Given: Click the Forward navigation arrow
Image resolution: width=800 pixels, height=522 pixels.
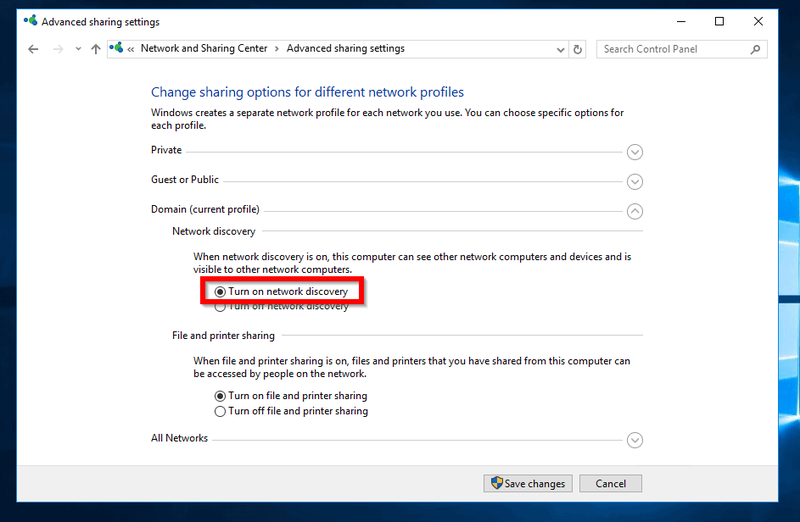Looking at the screenshot, I should pyautogui.click(x=58, y=49).
